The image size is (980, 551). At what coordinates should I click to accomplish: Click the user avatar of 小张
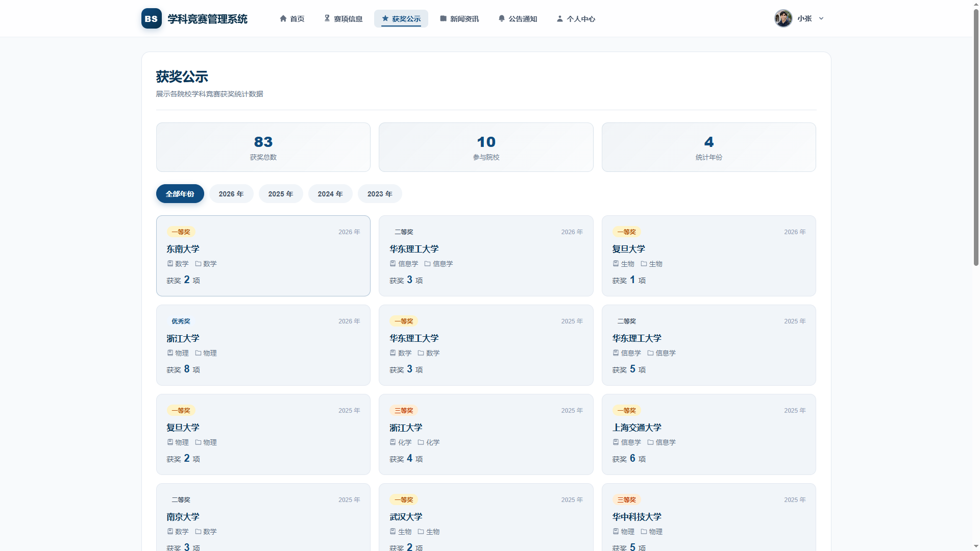tap(783, 18)
